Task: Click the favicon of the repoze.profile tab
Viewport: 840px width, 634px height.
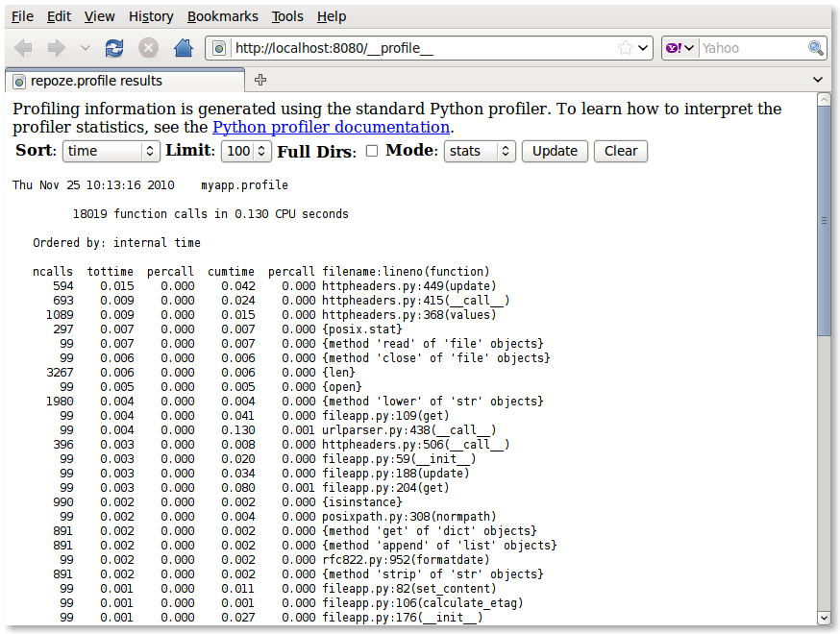Action: point(19,82)
